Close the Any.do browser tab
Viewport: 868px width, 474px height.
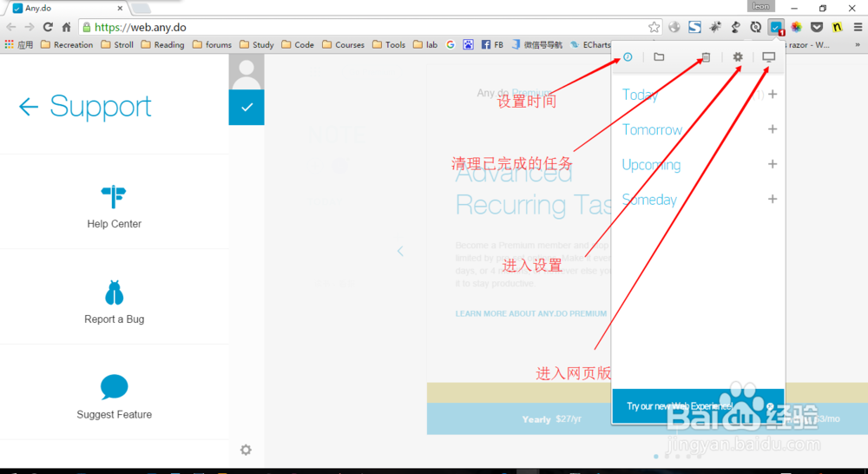tap(120, 9)
